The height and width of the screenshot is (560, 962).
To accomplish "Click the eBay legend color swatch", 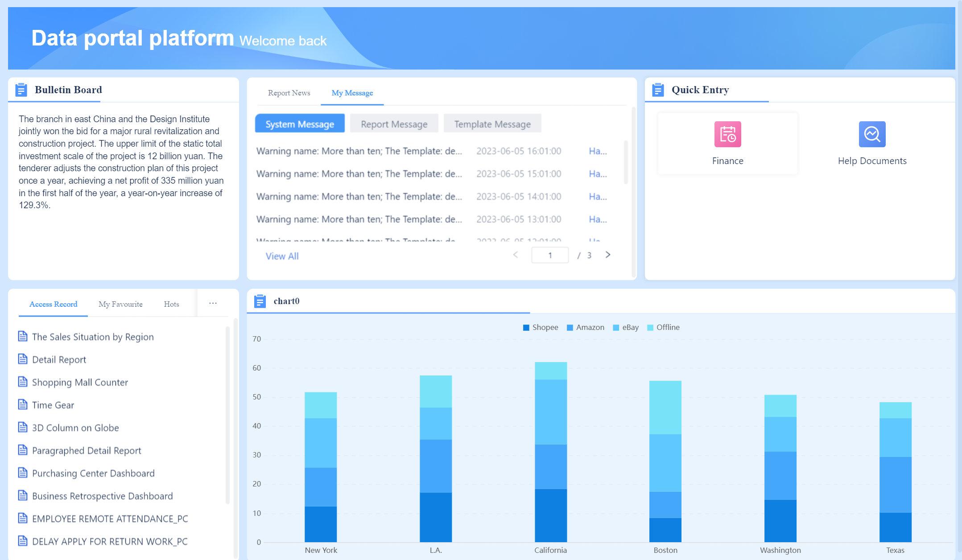I will click(615, 327).
